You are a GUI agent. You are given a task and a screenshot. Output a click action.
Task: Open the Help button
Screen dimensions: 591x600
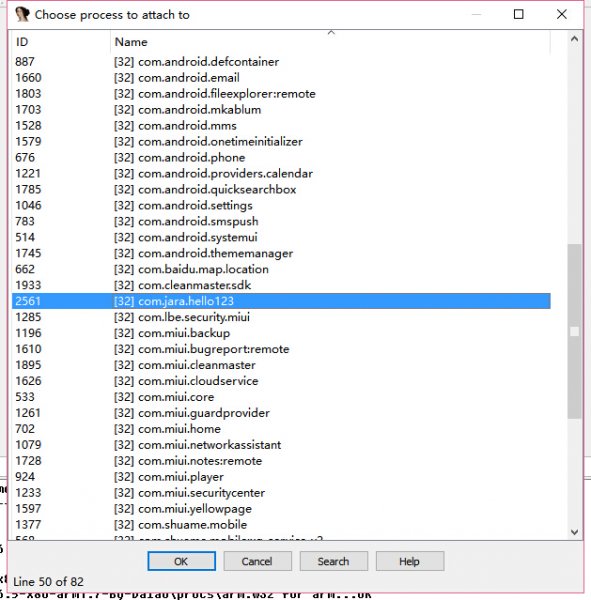(410, 561)
